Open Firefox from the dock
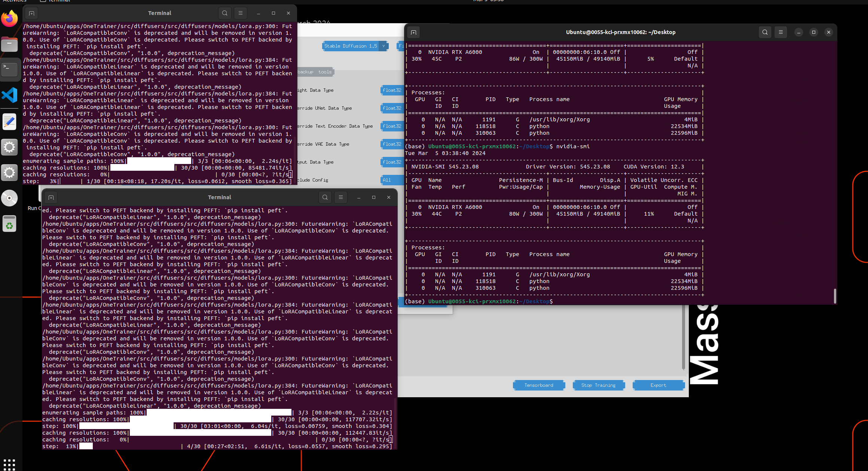Screen dimensions: 868x471 [10, 18]
